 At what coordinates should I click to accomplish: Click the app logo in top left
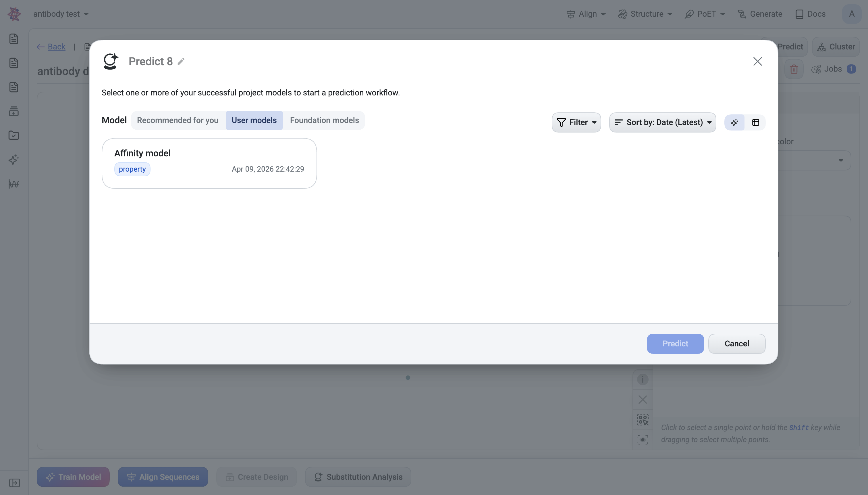click(x=14, y=14)
